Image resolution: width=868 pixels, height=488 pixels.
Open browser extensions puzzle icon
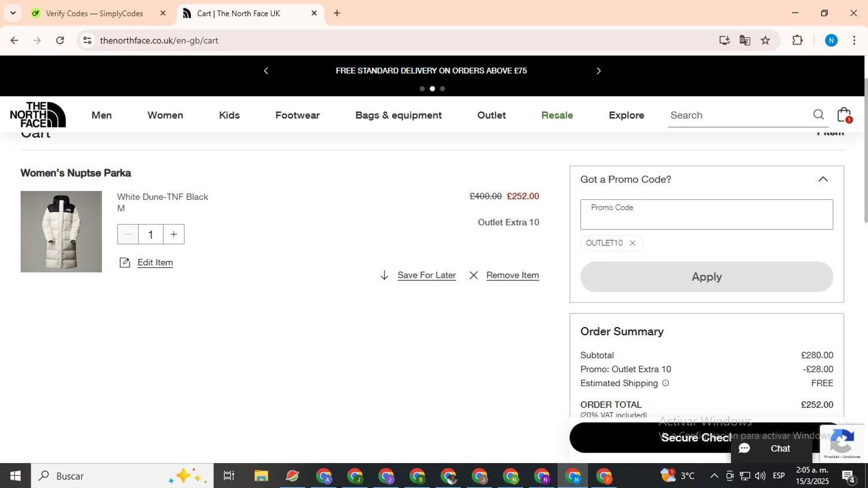tap(797, 41)
